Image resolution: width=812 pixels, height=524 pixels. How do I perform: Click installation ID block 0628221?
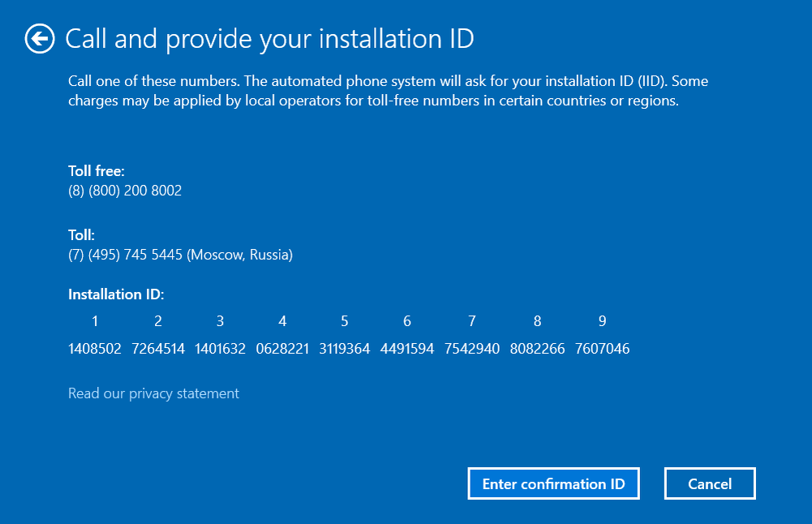[282, 349]
